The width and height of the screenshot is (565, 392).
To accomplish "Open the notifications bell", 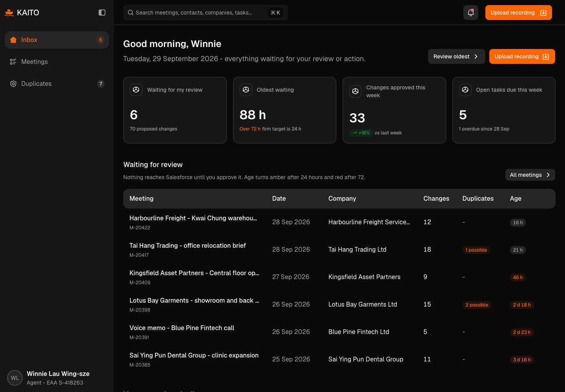I will pos(471,13).
